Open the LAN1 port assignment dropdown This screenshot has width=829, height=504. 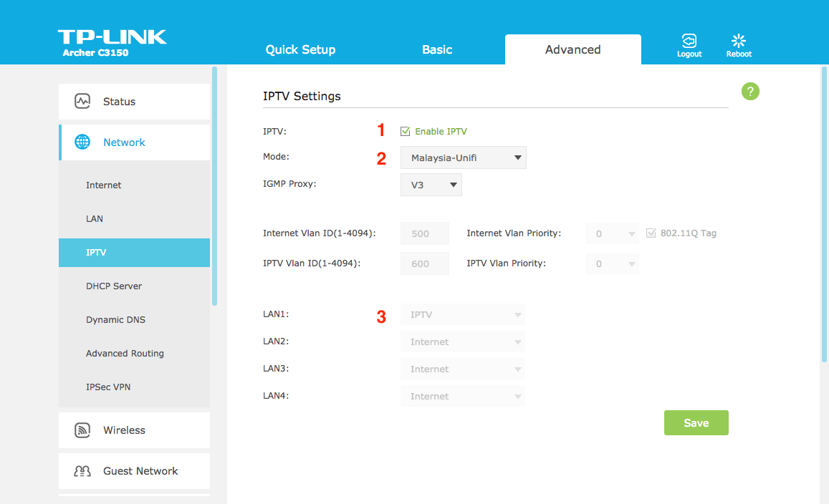coord(462,314)
